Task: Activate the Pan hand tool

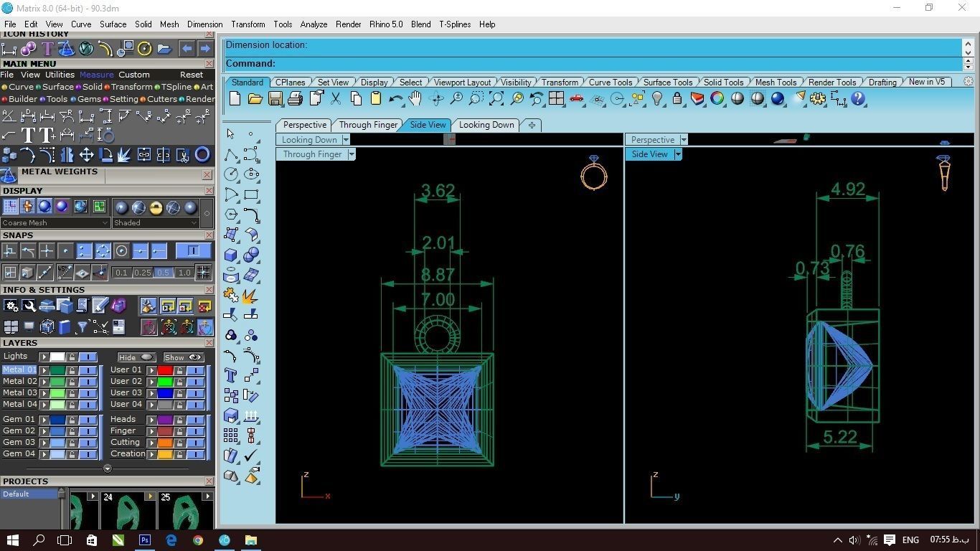Action: [415, 99]
